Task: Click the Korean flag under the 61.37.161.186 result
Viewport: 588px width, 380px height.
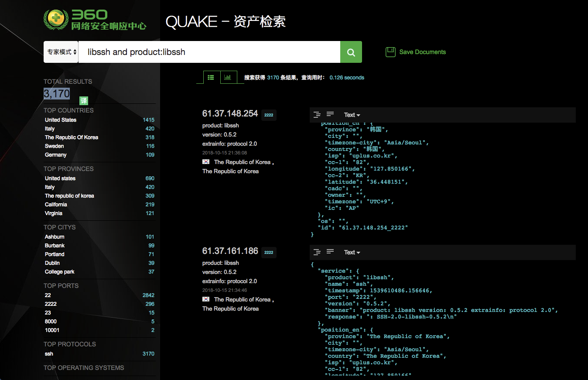Action: (206, 299)
